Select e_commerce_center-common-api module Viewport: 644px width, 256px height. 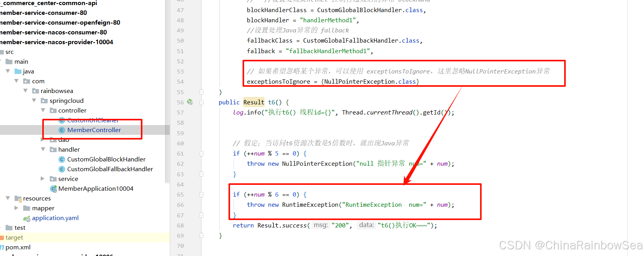coord(48,3)
